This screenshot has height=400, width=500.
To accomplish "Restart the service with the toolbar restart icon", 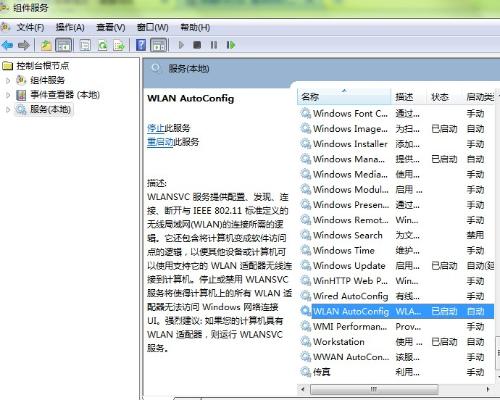I will pyautogui.click(x=231, y=45).
